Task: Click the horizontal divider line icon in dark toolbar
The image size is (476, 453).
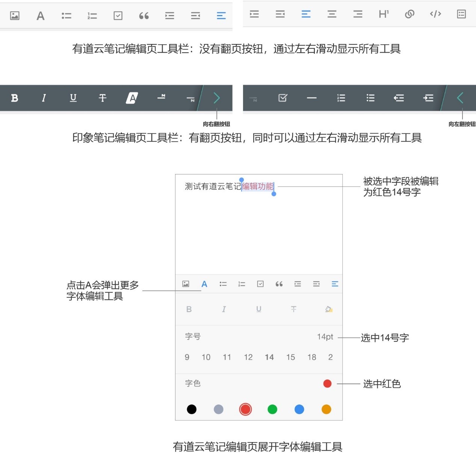Action: (311, 98)
